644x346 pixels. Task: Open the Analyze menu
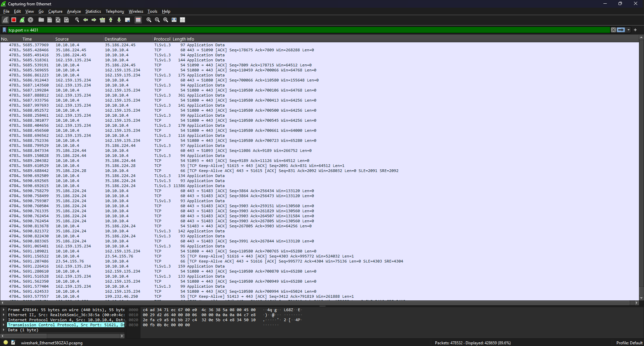point(74,11)
